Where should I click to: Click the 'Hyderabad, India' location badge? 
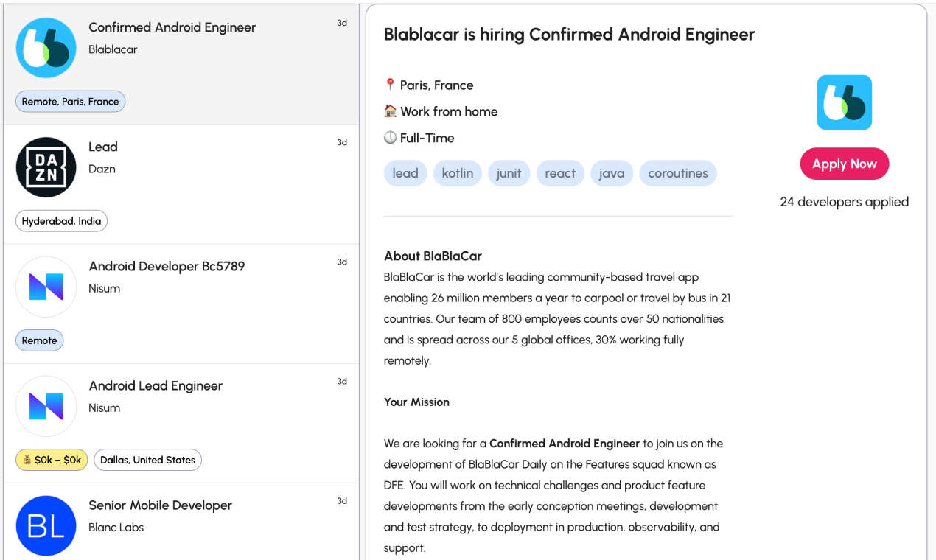click(62, 221)
